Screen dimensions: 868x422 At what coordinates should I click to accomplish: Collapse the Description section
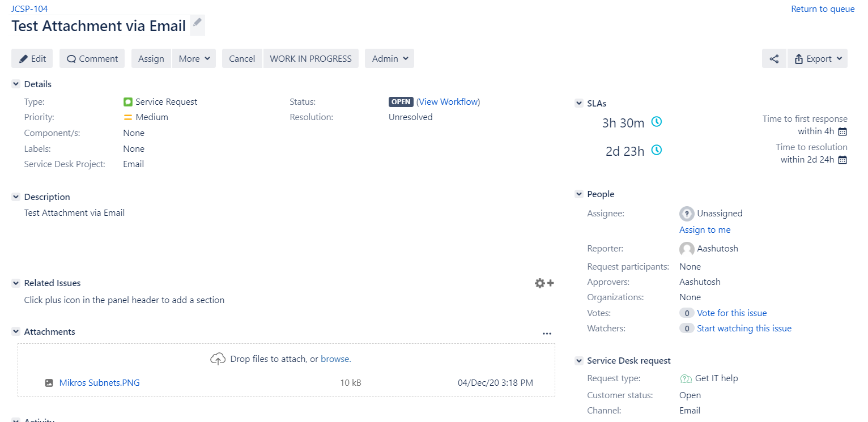pos(16,197)
